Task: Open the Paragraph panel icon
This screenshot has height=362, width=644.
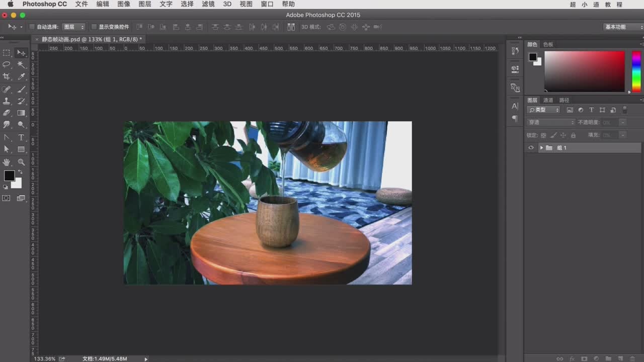Action: [x=515, y=119]
